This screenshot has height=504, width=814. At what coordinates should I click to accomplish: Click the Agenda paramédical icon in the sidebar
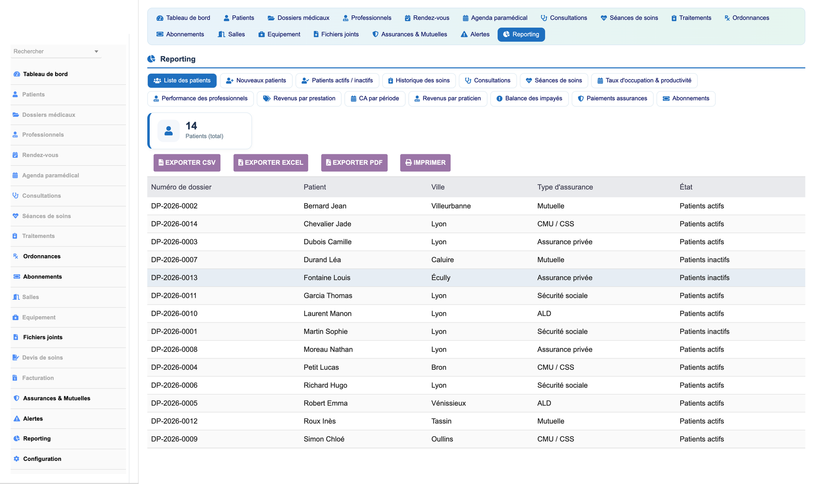point(15,175)
